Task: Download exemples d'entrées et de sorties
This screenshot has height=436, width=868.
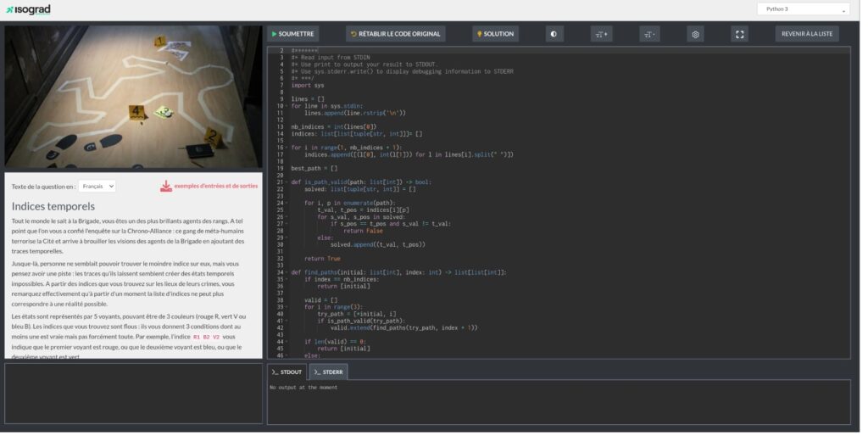Action: [x=215, y=186]
